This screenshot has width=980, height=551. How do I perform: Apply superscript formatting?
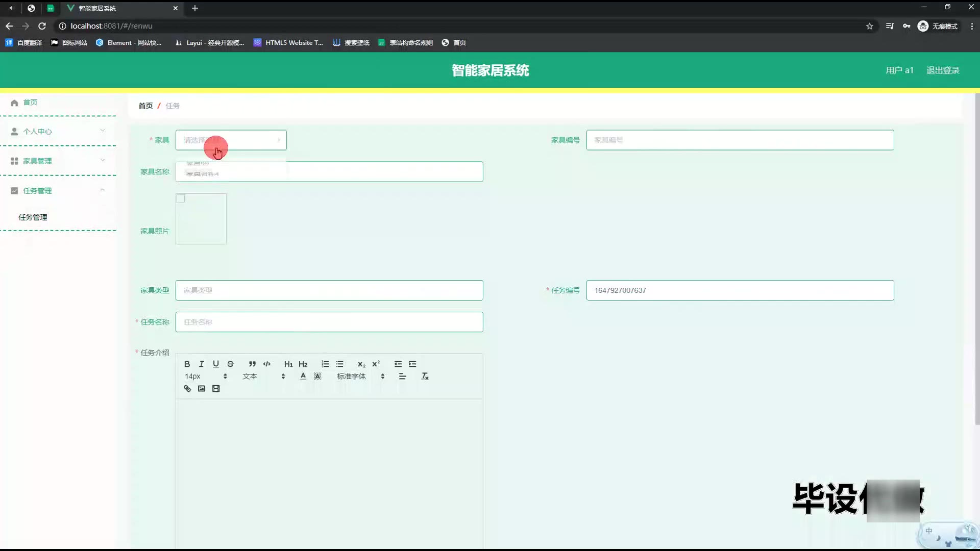coord(376,364)
